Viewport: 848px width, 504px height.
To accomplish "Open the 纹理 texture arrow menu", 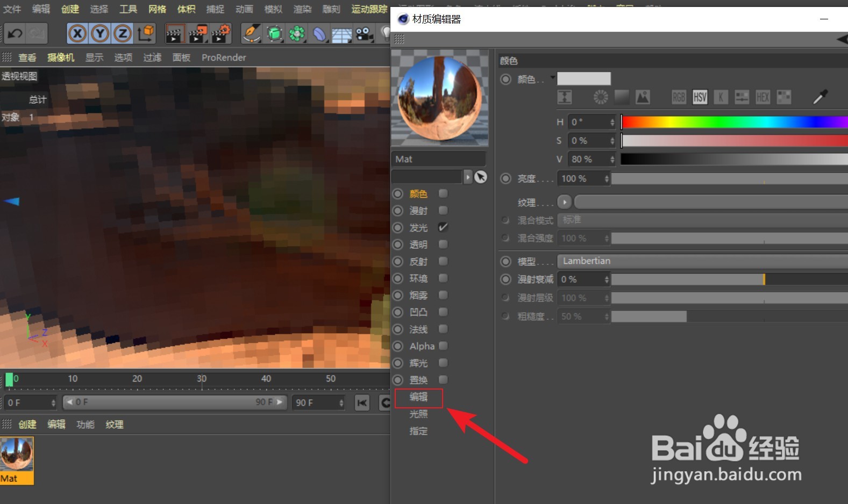I will [565, 202].
